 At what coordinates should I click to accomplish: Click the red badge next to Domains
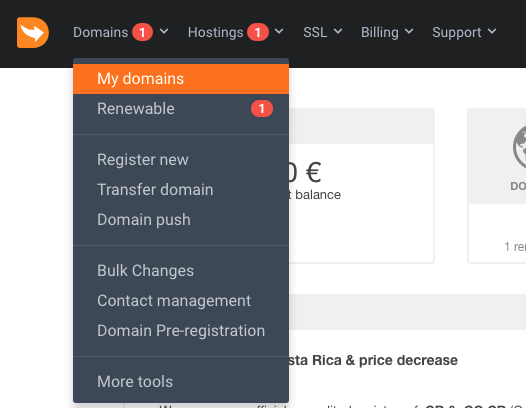(142, 33)
